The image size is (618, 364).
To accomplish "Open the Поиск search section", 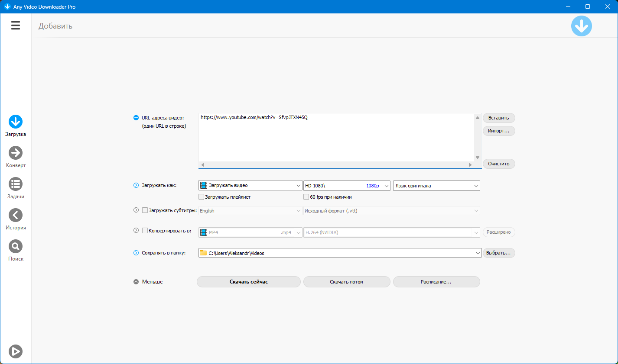I will point(16,247).
